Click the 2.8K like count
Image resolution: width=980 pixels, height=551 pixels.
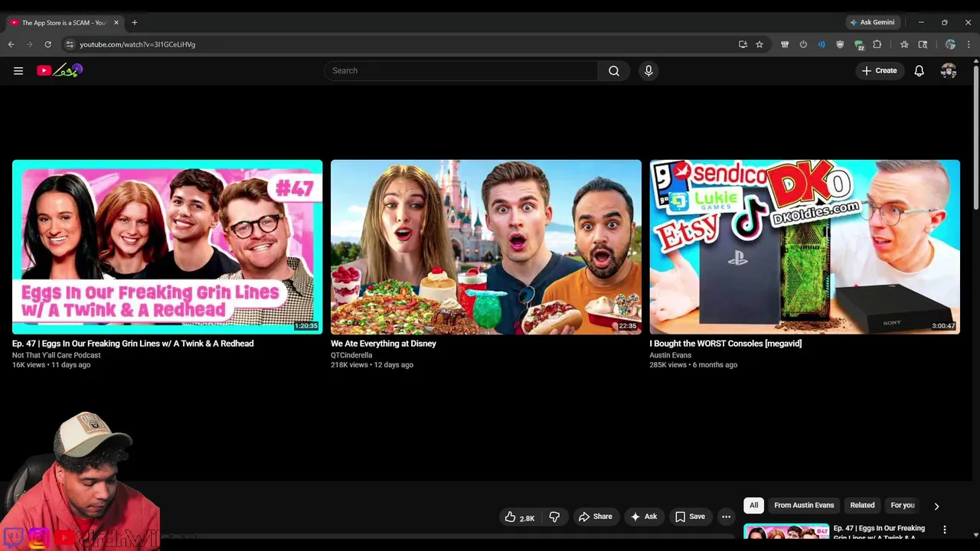coord(527,518)
